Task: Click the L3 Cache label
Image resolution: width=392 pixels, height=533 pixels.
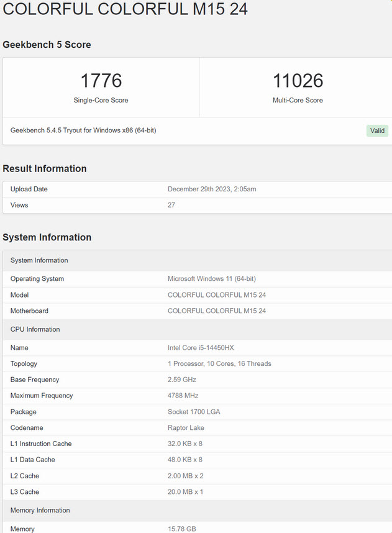Action: point(25,492)
